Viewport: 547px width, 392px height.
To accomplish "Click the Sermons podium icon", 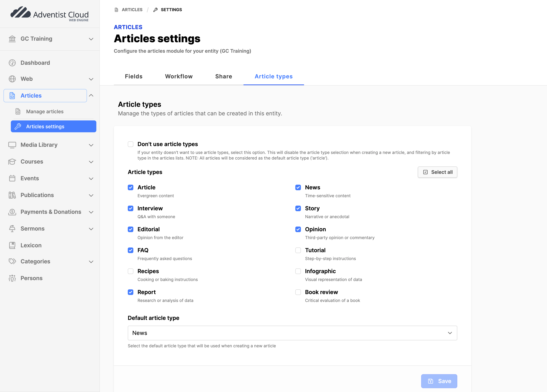I will tap(12, 228).
